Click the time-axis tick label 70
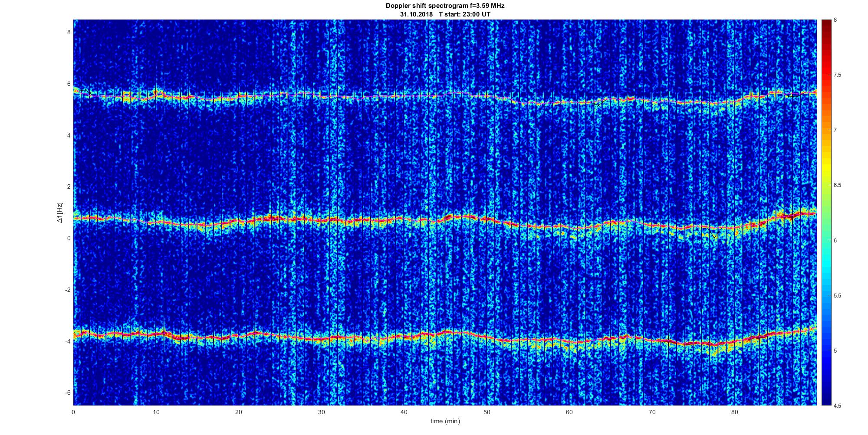Image resolution: width=868 pixels, height=435 pixels. tap(652, 412)
